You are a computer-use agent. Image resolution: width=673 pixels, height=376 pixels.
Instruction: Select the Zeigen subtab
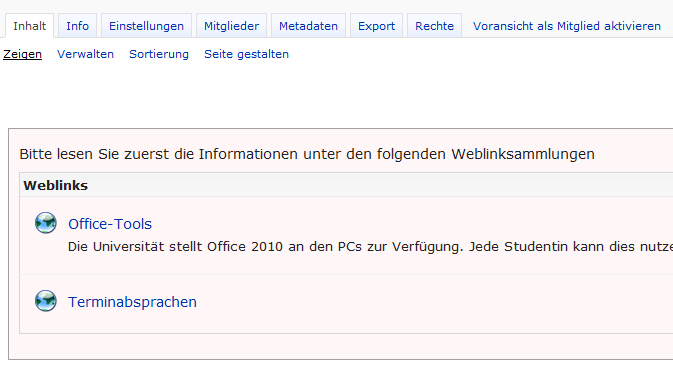22,54
